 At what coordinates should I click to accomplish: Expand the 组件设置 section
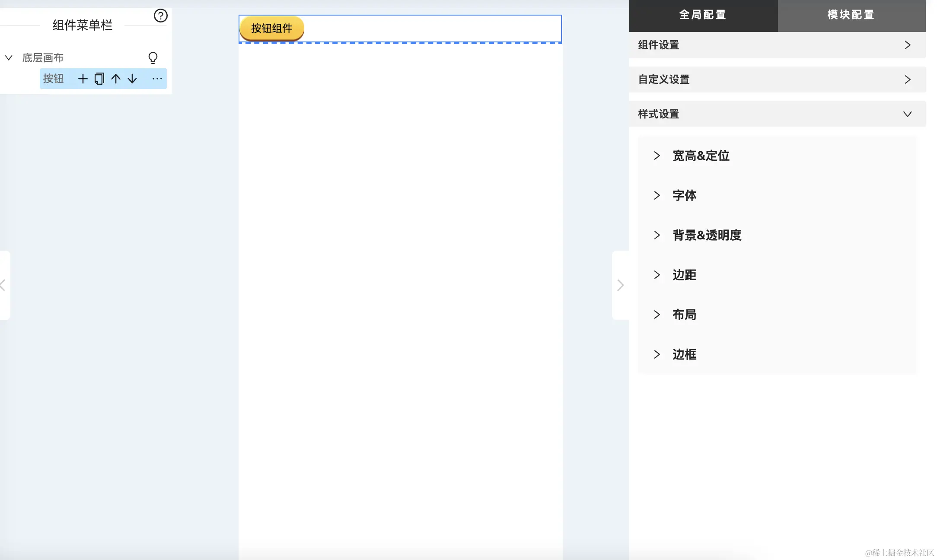tap(777, 45)
